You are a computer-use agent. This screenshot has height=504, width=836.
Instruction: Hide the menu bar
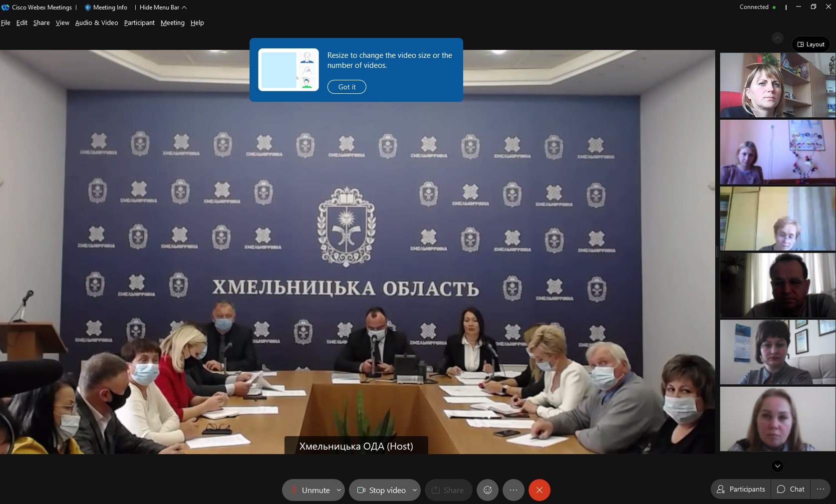[x=163, y=7]
